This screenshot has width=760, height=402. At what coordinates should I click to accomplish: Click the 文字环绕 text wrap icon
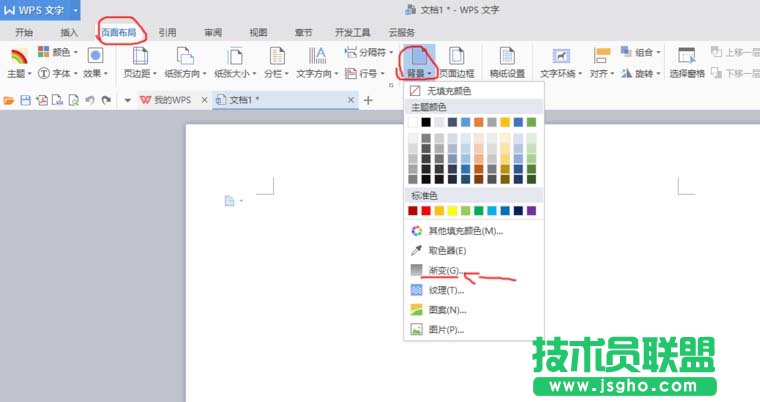[x=561, y=56]
